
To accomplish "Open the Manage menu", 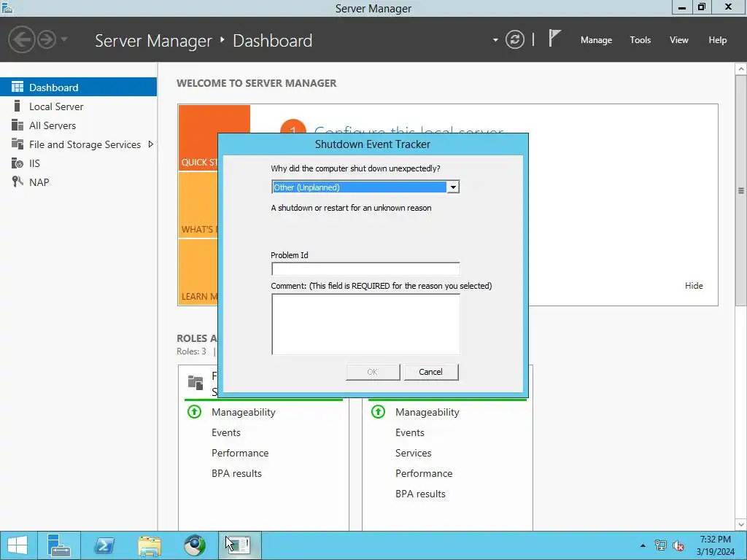I will click(x=596, y=40).
